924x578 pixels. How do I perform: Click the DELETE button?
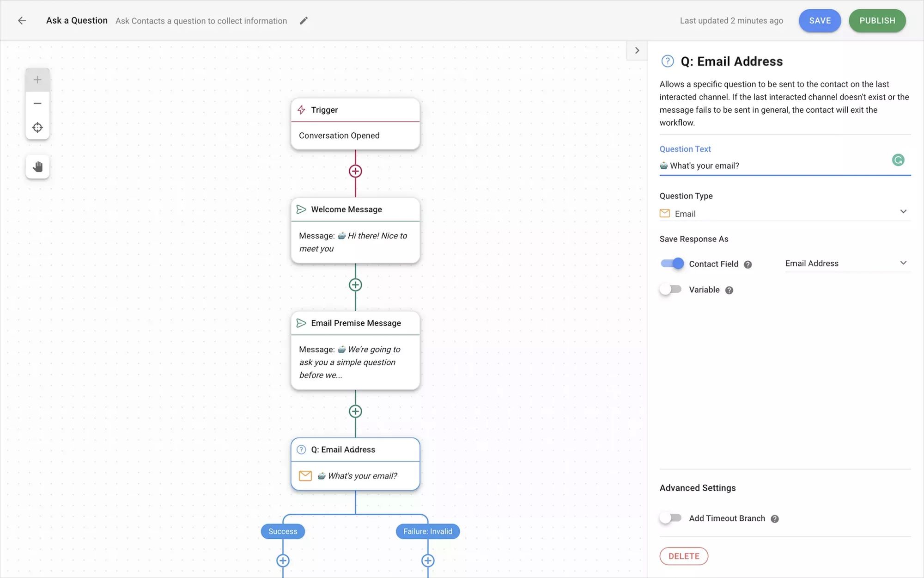(x=684, y=555)
